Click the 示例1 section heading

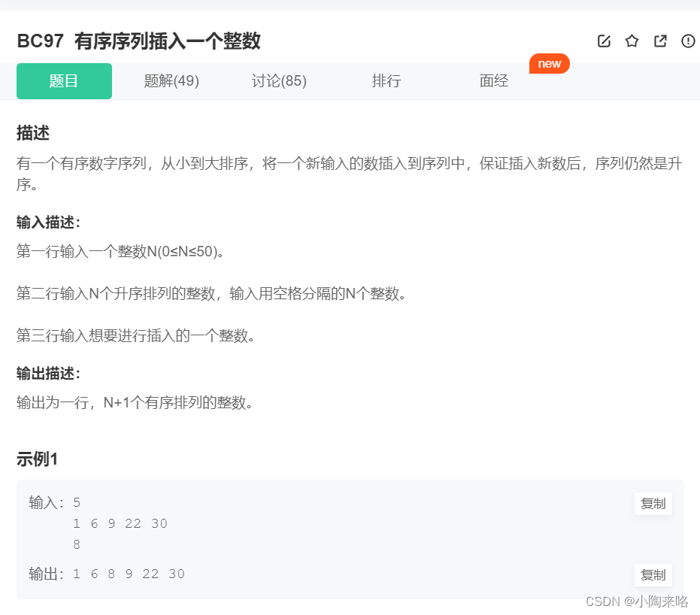pyautogui.click(x=34, y=459)
